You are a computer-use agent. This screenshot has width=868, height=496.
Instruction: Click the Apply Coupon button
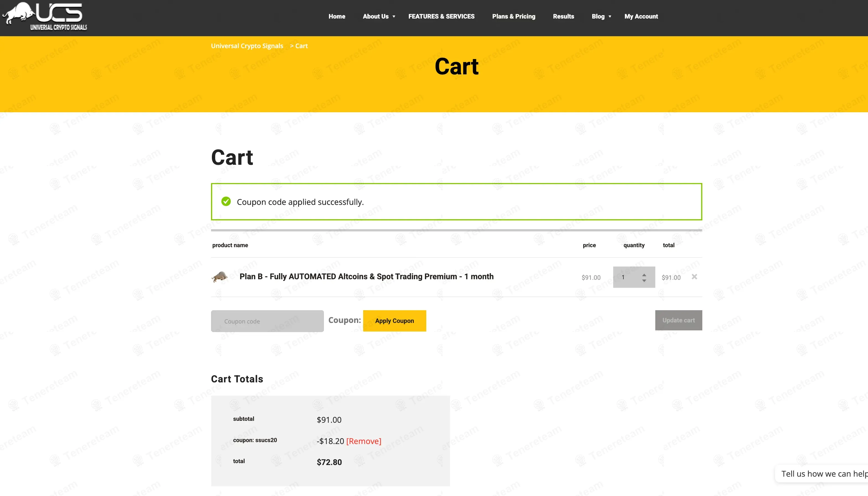(394, 320)
